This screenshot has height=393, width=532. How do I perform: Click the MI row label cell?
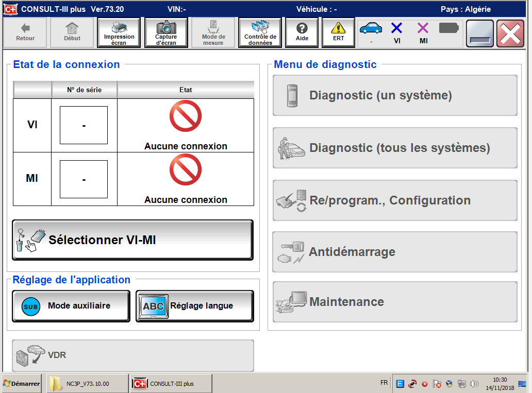32,179
